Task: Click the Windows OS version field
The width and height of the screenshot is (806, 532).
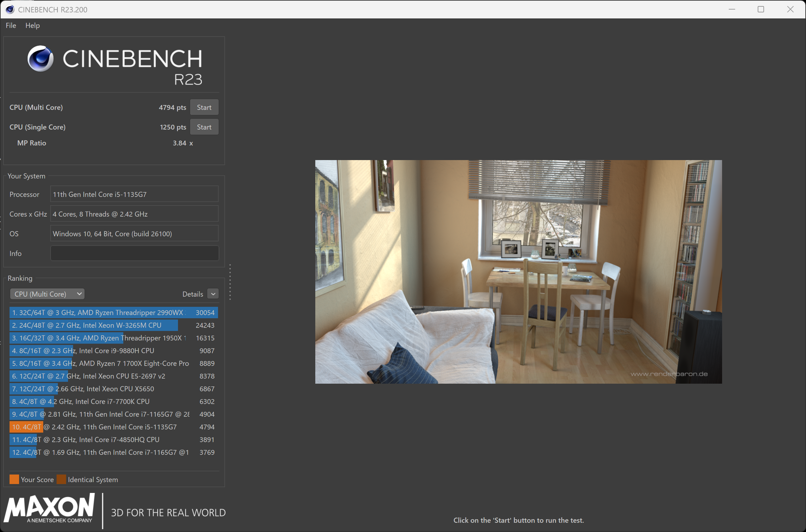Action: click(134, 233)
